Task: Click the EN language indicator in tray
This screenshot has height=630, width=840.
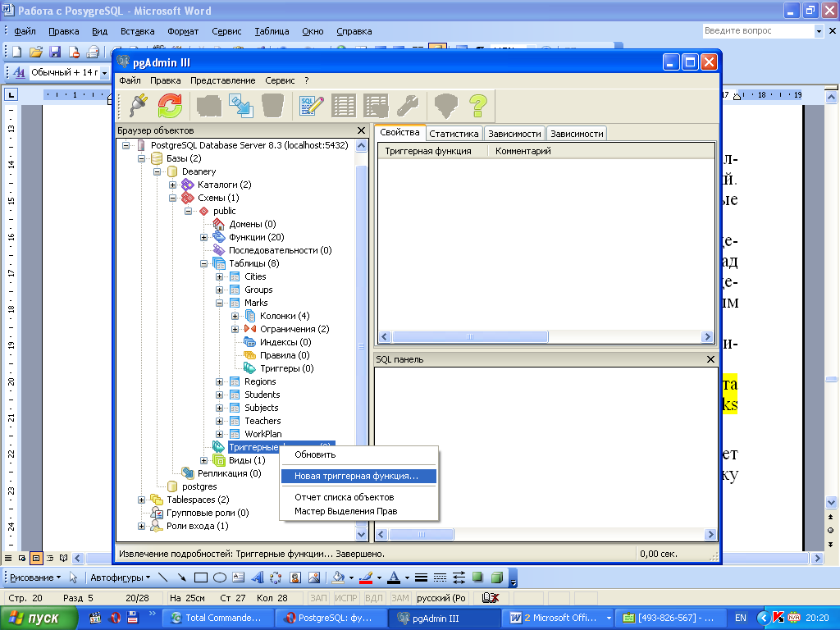Action: pos(741,619)
